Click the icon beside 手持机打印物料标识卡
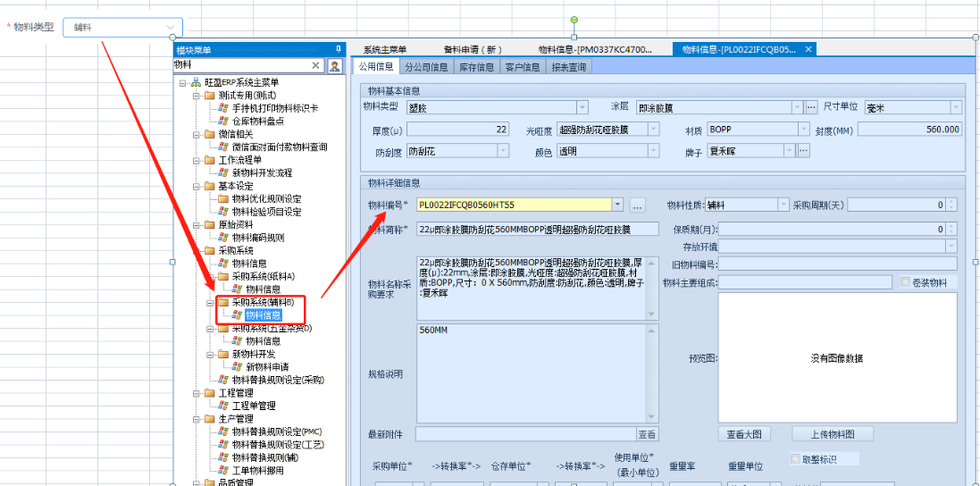 pos(223,108)
